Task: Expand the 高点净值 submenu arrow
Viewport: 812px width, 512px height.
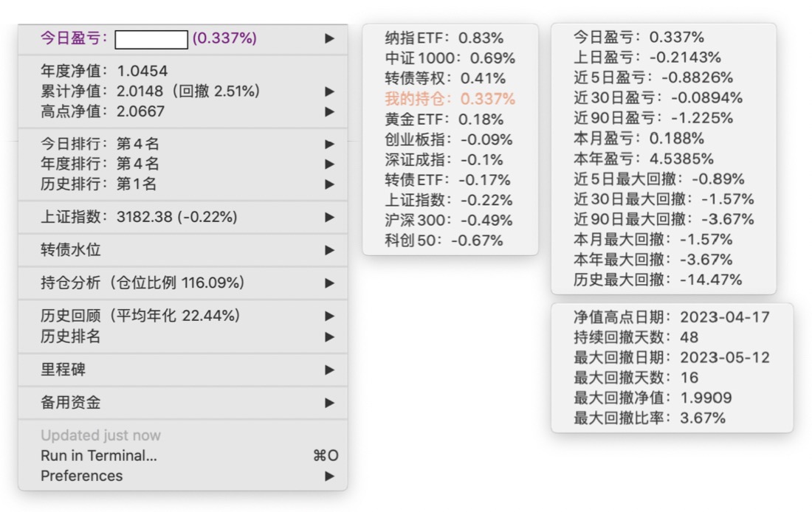Action: point(329,112)
